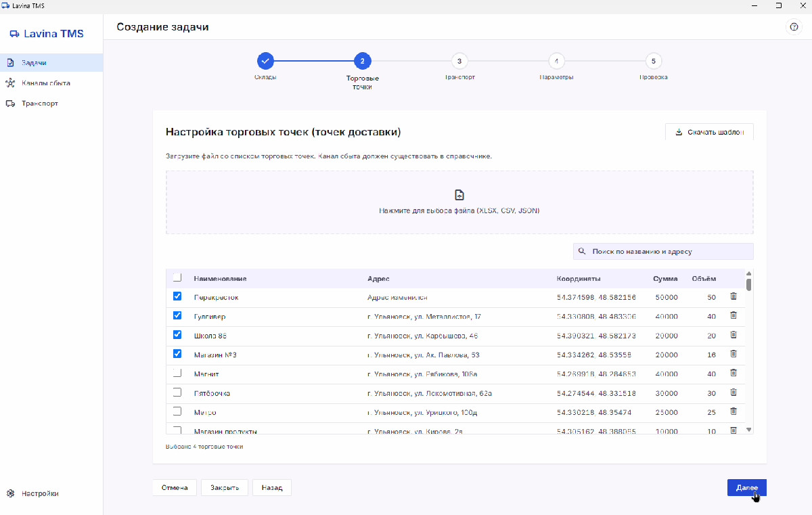Viewport: 812px width, 515px height.
Task: Delete the Перекресток row with trash icon
Action: click(733, 296)
